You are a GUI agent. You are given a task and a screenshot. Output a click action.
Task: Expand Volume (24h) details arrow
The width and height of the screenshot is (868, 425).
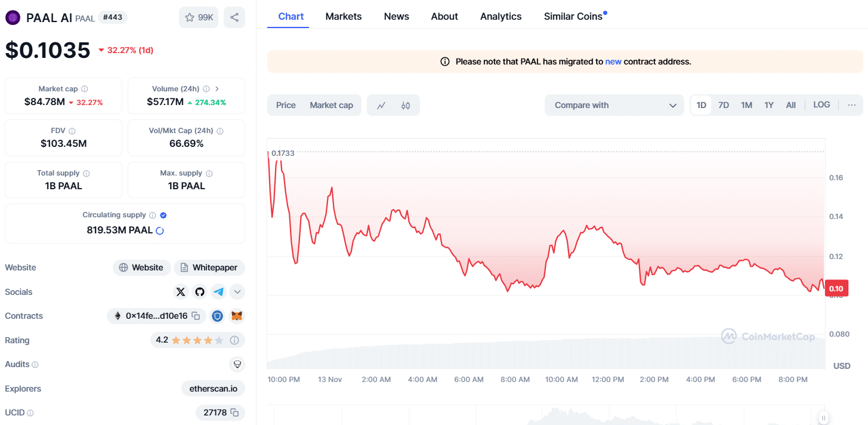pyautogui.click(x=217, y=88)
